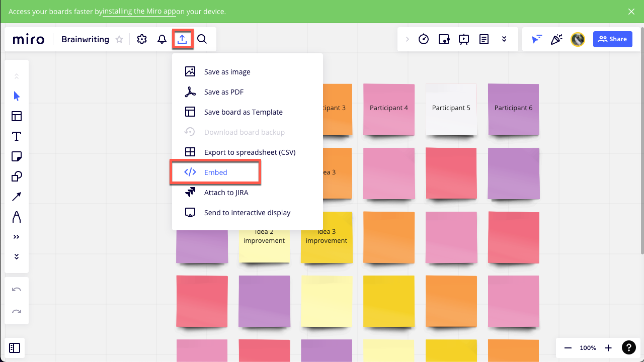644x362 pixels.
Task: Select the Arrow connection tool
Action: click(x=17, y=197)
